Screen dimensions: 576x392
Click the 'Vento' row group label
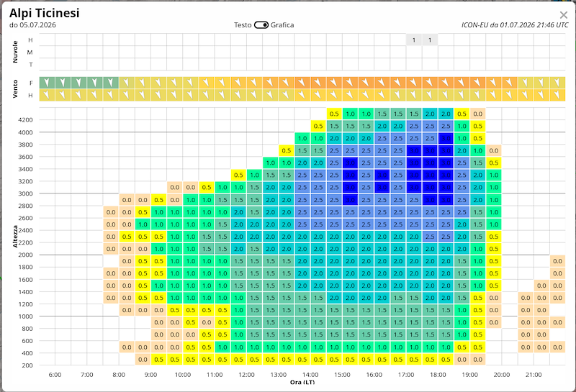(x=15, y=88)
